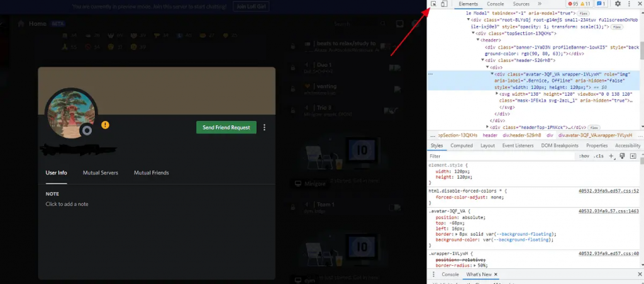Toggle the computed styles sidebar icon
Viewport: 644px width, 284px height.
click(633, 156)
